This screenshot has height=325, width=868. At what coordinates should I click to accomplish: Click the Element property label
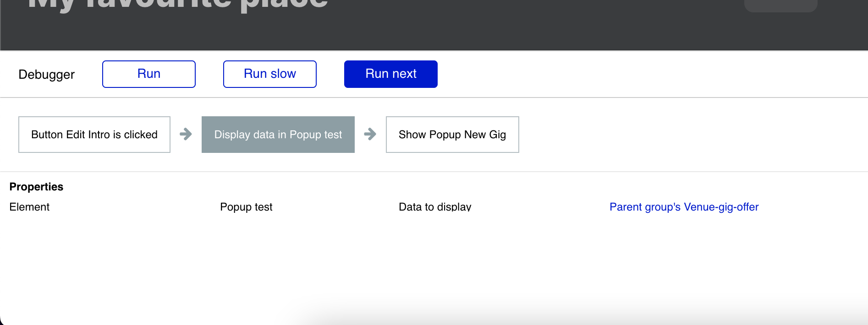point(29,207)
